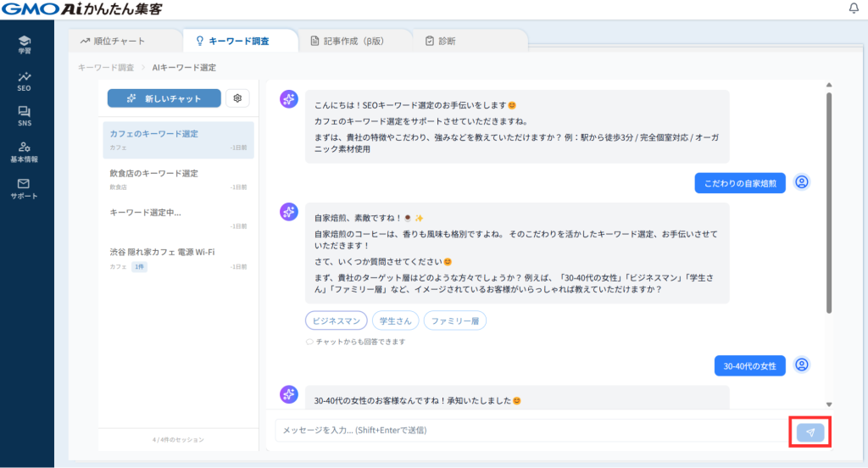
Task: Choose the ビジネスマン suggestion chip
Action: click(x=336, y=320)
